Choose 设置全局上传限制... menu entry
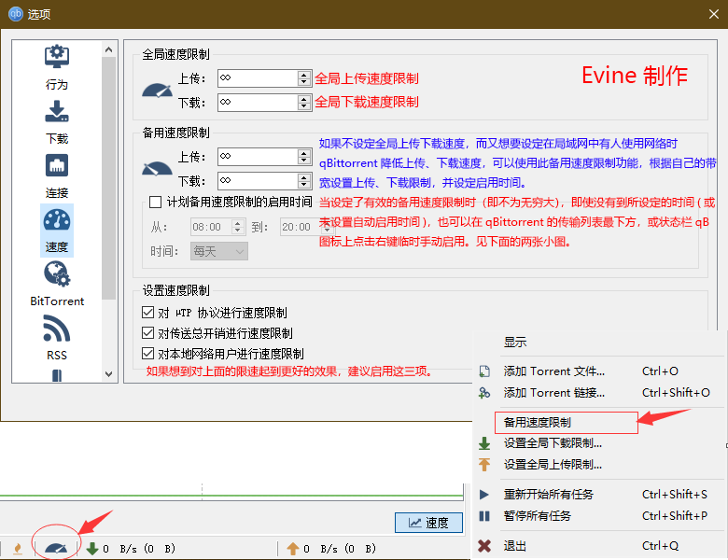 pyautogui.click(x=553, y=465)
